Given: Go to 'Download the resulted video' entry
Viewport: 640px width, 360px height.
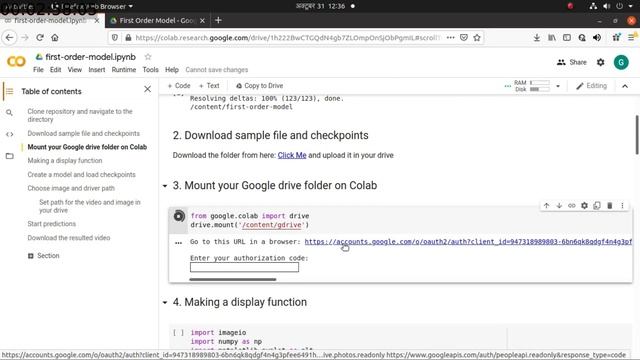Looking at the screenshot, I should [x=69, y=238].
